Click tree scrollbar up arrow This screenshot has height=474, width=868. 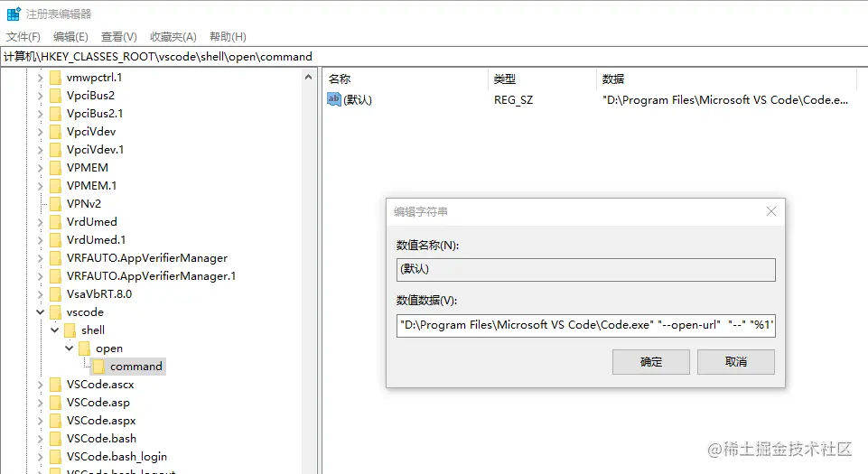(308, 78)
